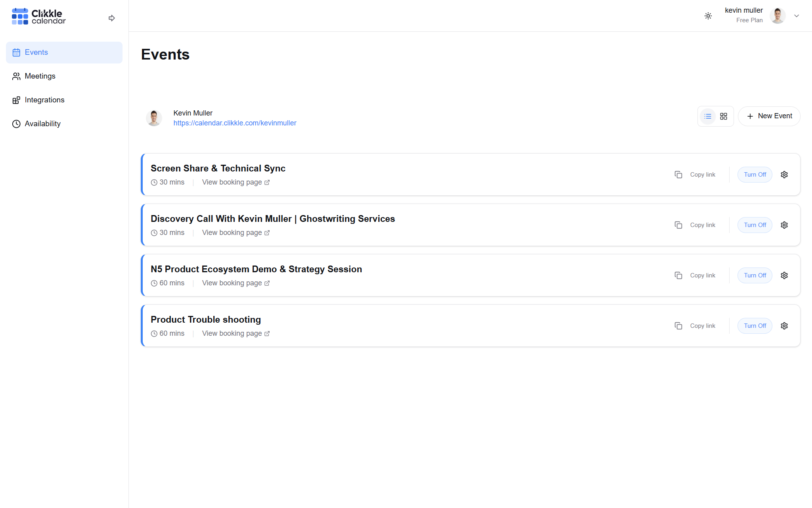The width and height of the screenshot is (812, 508).
Task: Open Meetings in sidebar
Action: pos(40,76)
